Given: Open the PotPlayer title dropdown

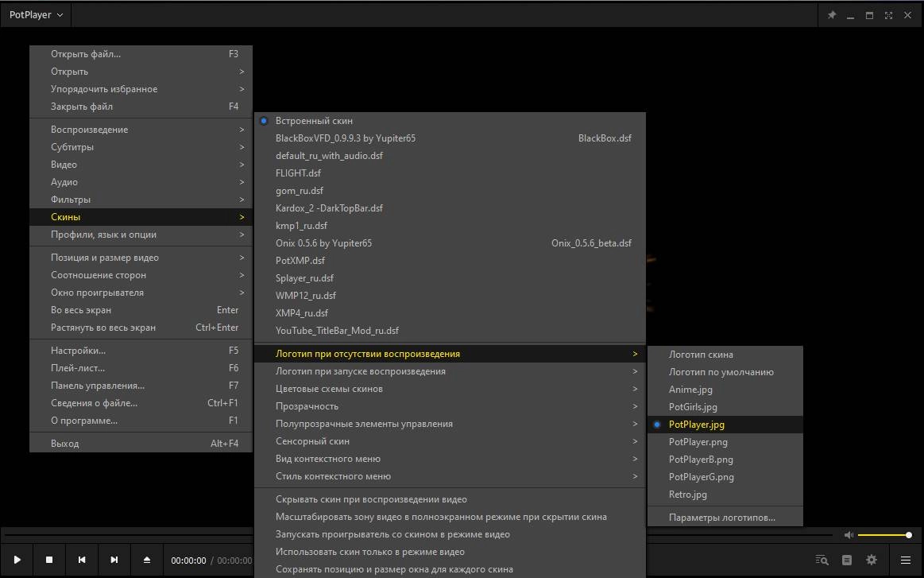Looking at the screenshot, I should 36,15.
